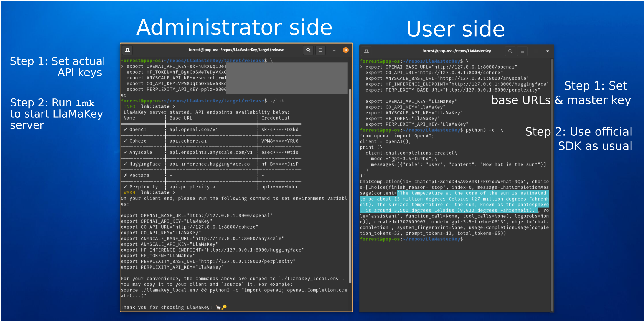Screen dimensions: 644x321
Task: Minimize the User side terminal window
Action: tap(536, 51)
